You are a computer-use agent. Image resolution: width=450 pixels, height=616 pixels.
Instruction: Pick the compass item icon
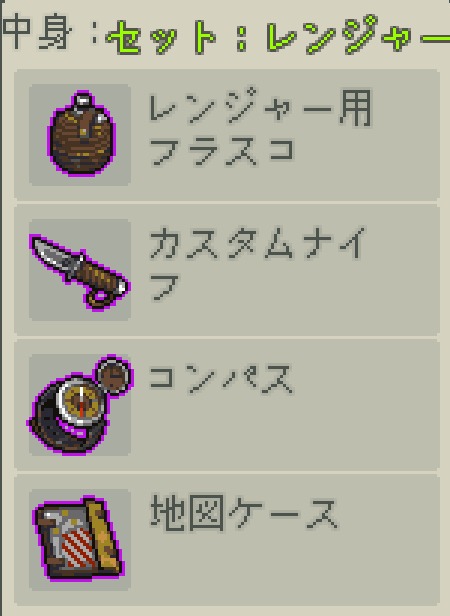click(80, 405)
